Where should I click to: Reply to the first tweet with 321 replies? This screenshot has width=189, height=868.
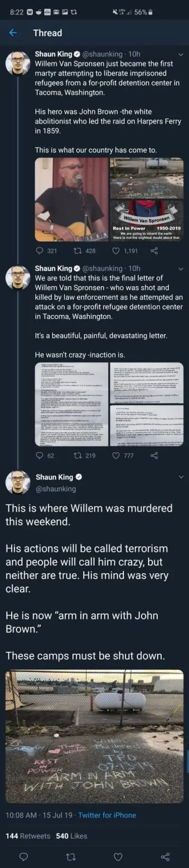coord(40,251)
